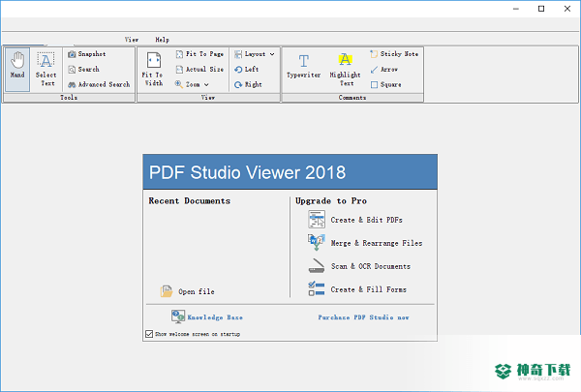
Task: Set view to Actual Size
Action: pyautogui.click(x=199, y=70)
